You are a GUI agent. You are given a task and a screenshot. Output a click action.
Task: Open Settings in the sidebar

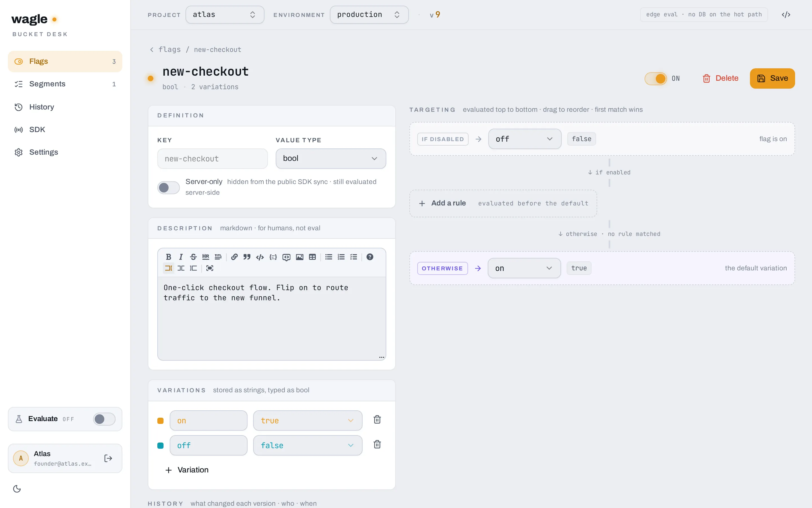[65, 152]
